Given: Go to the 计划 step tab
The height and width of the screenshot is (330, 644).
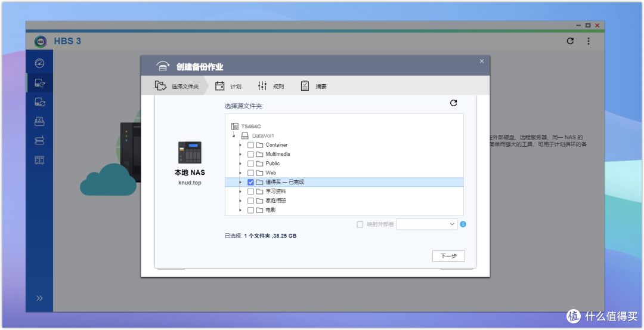Looking at the screenshot, I should (x=228, y=86).
